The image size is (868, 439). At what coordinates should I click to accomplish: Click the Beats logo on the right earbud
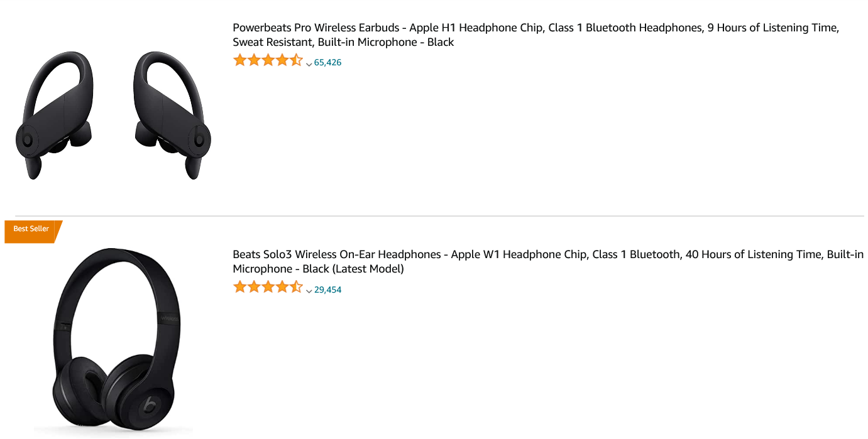coord(199,137)
